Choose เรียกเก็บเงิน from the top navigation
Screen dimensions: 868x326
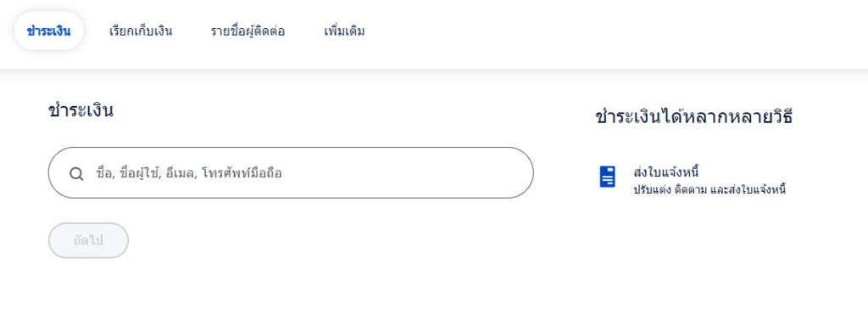click(141, 31)
